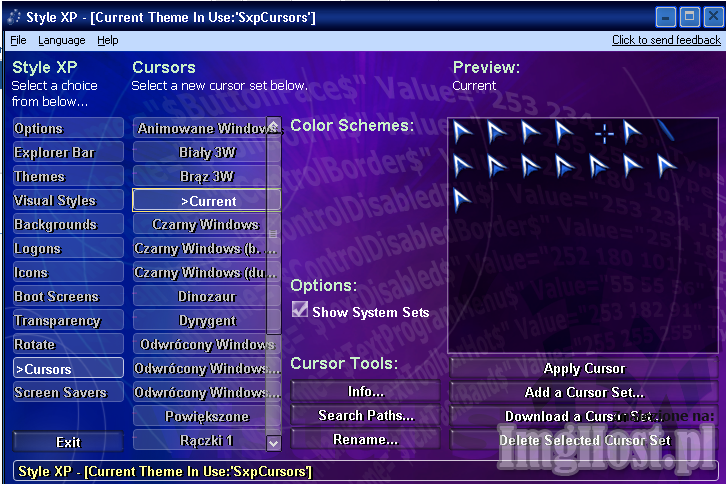Screen dimensions: 726x485
Task: Click Delete Selected Cursor Set button
Action: click(584, 440)
